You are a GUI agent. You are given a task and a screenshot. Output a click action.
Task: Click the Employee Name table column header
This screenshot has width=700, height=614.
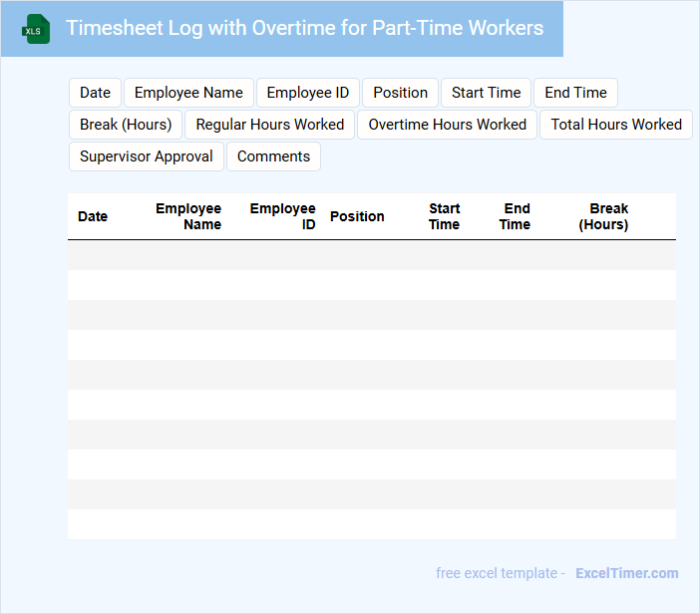point(188,216)
